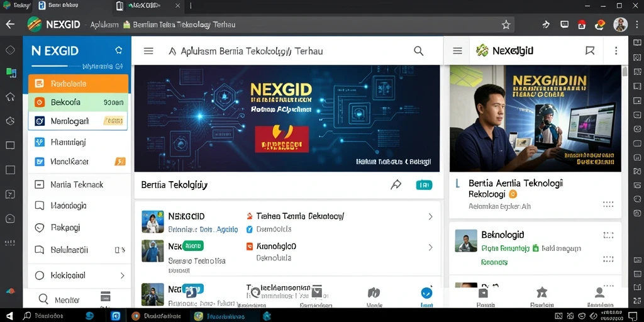Click red extension icon in browser toolbar
This screenshot has width=644, height=322.
pos(582,25)
